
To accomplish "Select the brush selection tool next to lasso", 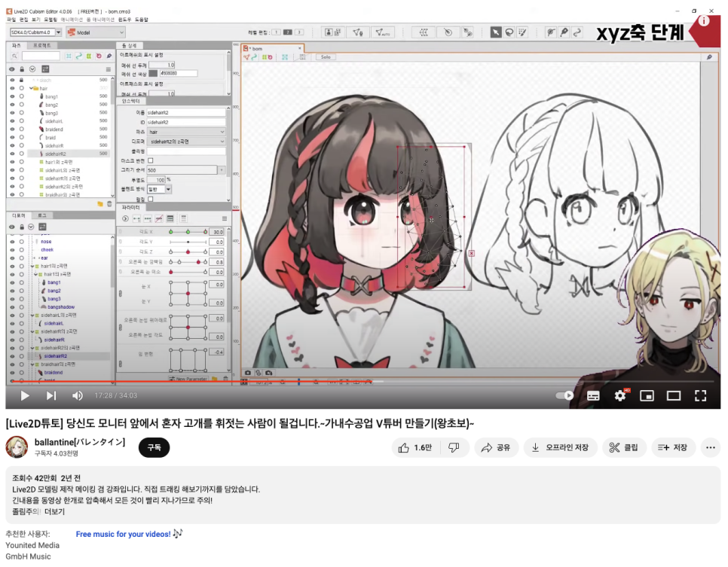I will [x=523, y=32].
